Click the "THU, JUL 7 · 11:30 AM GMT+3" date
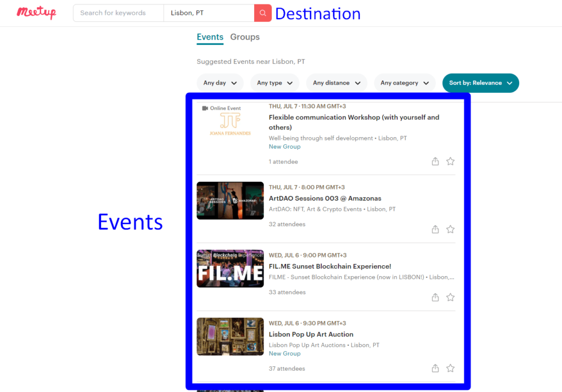This screenshot has width=562, height=392. coord(307,106)
